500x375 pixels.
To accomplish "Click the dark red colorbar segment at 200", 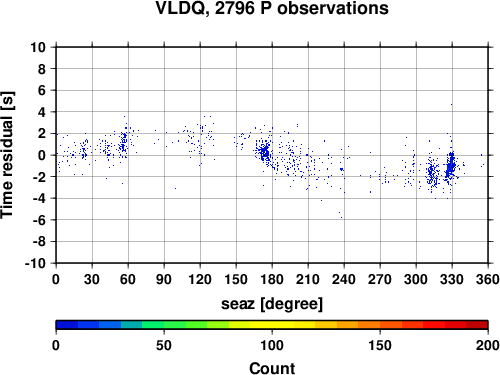I will coord(477,325).
